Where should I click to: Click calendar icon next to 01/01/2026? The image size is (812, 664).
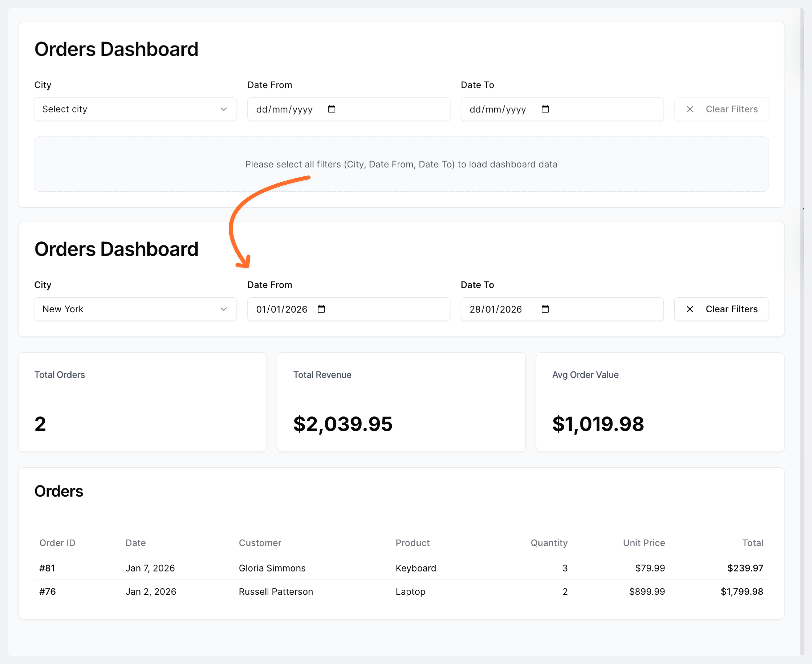pyautogui.click(x=321, y=309)
